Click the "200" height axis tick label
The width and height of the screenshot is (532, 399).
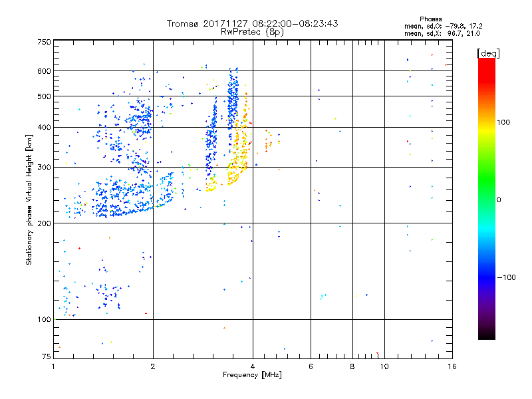click(x=44, y=223)
